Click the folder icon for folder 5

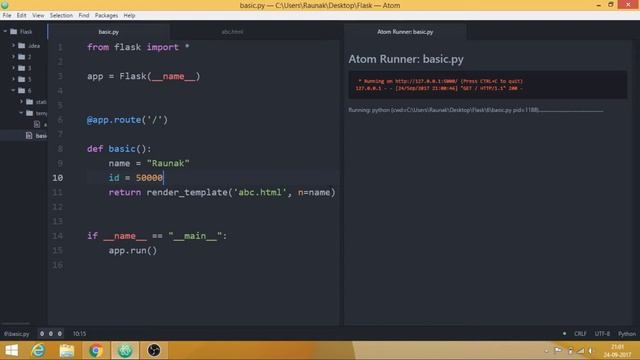tap(22, 79)
